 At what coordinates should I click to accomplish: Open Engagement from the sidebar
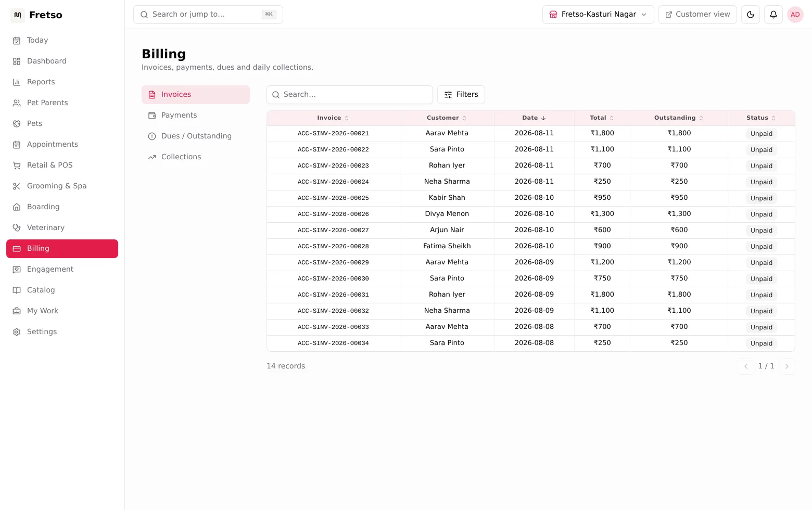click(x=62, y=270)
